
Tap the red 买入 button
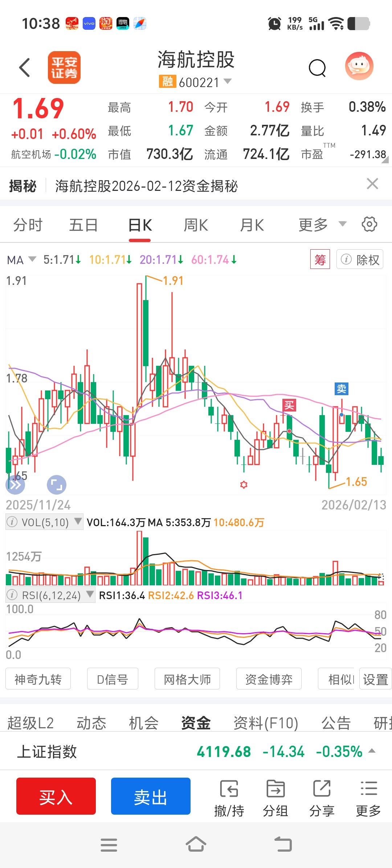tap(56, 796)
